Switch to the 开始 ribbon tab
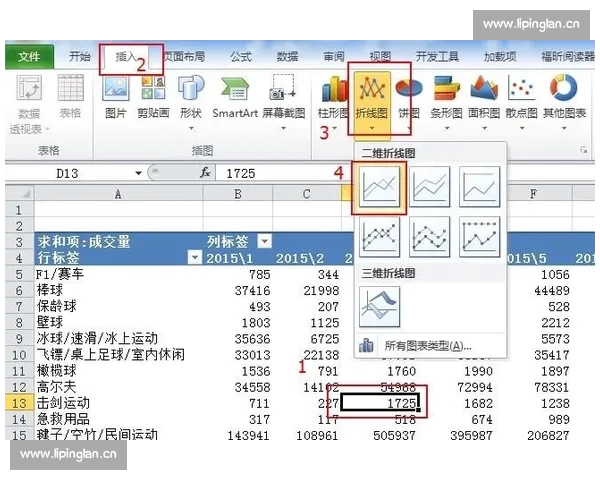Screen dimensions: 600x480 pyautogui.click(x=80, y=57)
